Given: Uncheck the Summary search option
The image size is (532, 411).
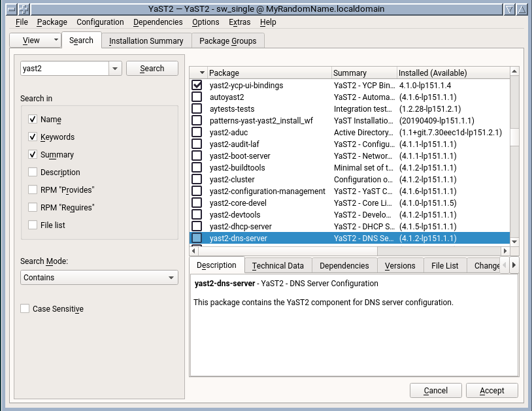Looking at the screenshot, I should tap(33, 155).
